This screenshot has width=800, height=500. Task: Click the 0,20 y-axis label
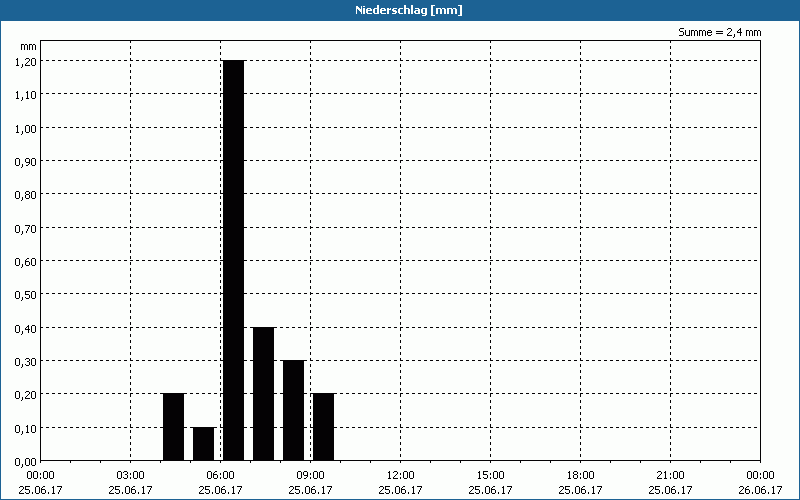pos(26,394)
